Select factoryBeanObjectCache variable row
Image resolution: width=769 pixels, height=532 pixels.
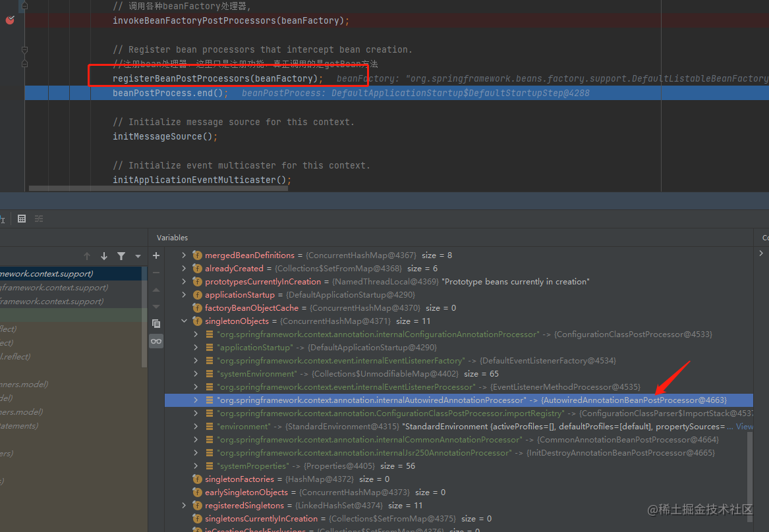coord(459,308)
